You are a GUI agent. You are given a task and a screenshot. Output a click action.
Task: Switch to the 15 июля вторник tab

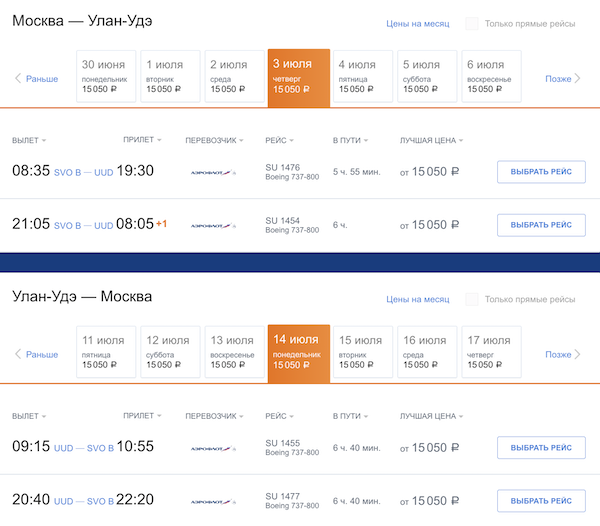tap(361, 352)
